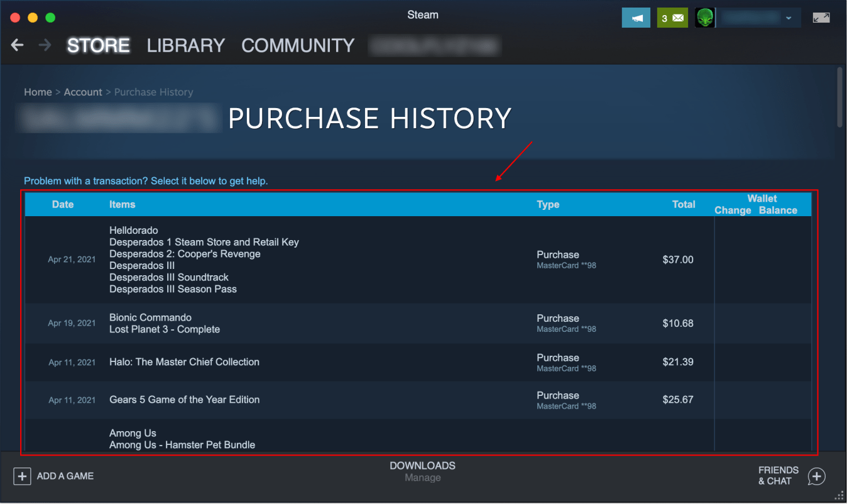This screenshot has width=847, height=504.
Task: Open Account from the breadcrumb trail
Action: (83, 92)
